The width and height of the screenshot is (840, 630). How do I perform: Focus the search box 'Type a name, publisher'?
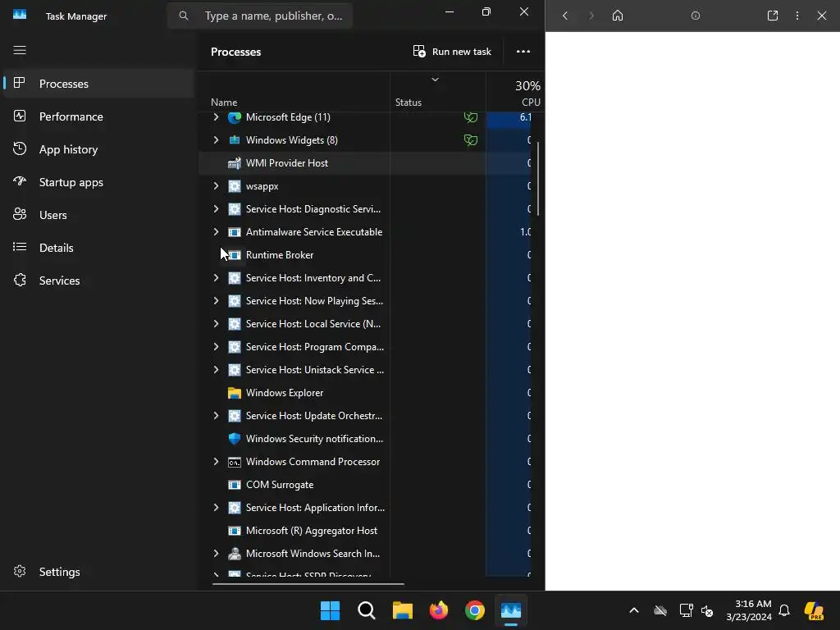click(259, 16)
